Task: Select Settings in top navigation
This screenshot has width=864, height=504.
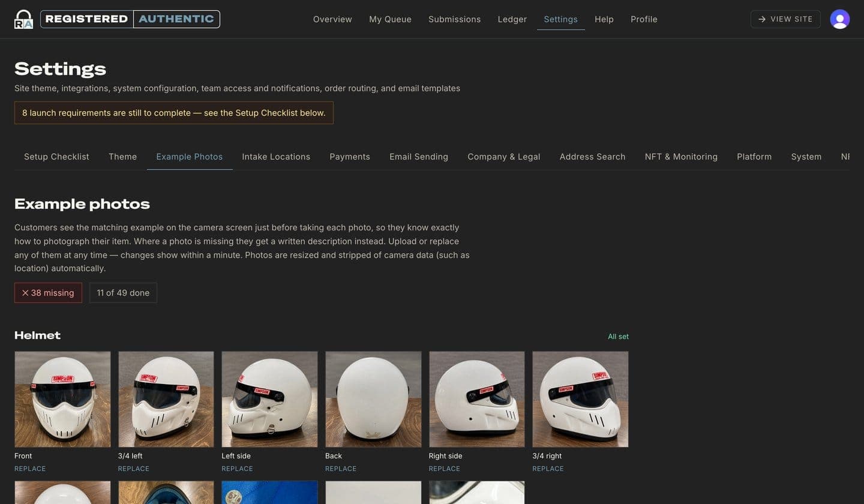Action: pos(561,19)
